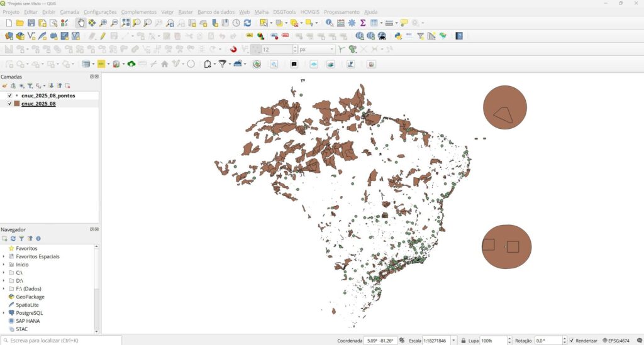This screenshot has width=644, height=345.
Task: Expand the F:\ (Dados) drive node
Action: tap(4, 289)
